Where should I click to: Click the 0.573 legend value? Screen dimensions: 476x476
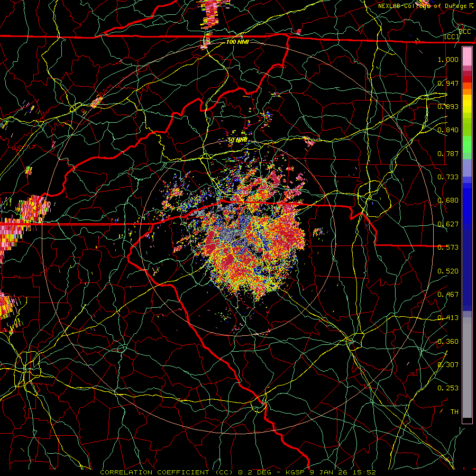point(448,247)
